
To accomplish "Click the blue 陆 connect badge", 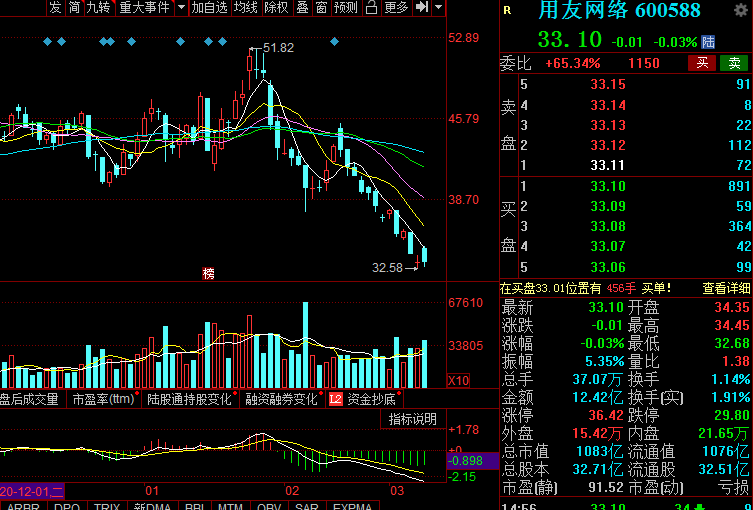I will point(709,42).
